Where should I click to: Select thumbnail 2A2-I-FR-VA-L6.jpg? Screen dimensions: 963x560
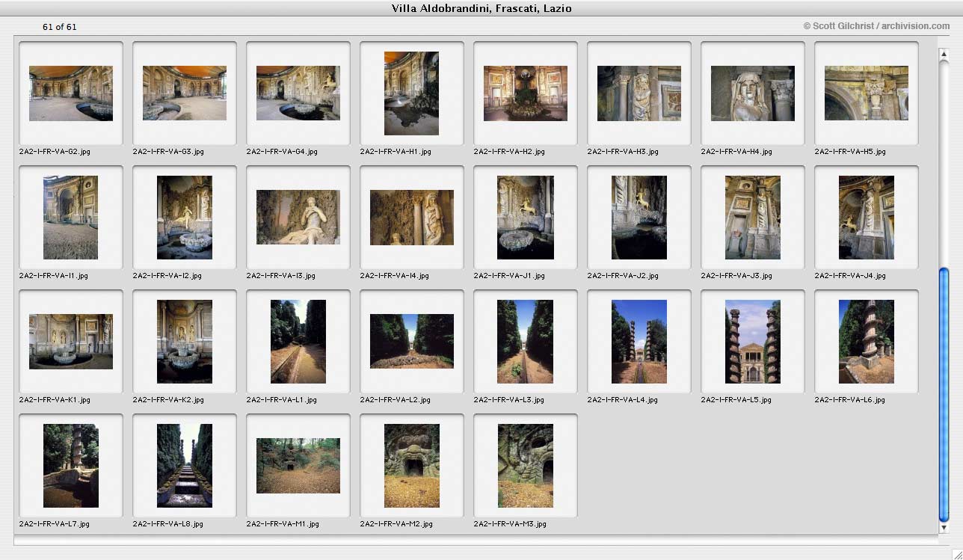click(x=867, y=342)
